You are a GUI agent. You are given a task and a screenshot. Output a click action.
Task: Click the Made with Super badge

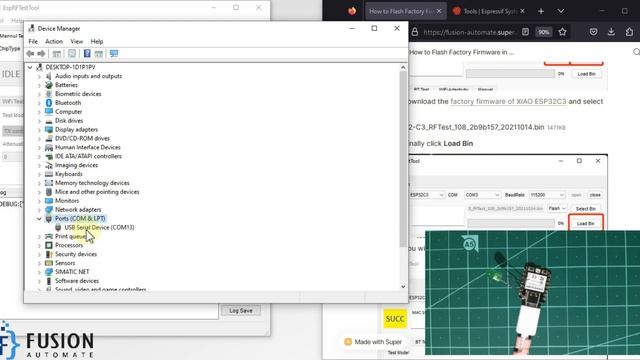point(373,342)
